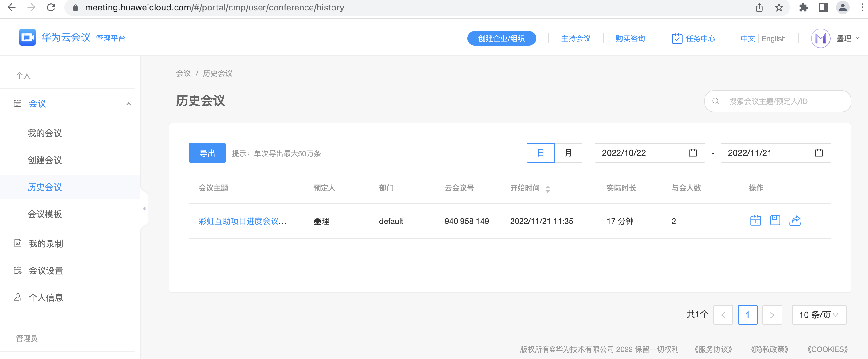The width and height of the screenshot is (868, 359).
Task: Open 我的会议 in sidebar
Action: coord(45,133)
